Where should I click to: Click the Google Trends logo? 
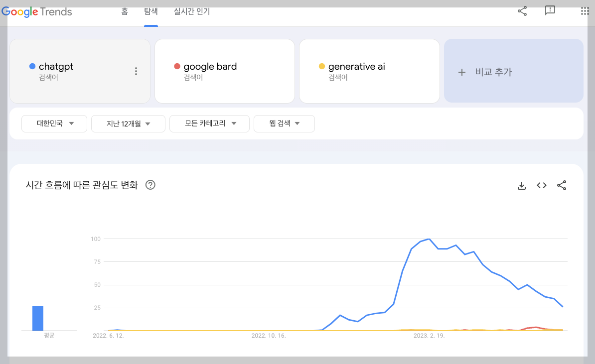click(37, 11)
